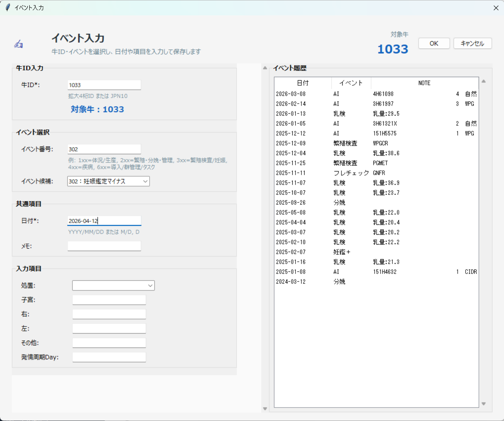Focus the 牛ID input field
Viewport: 504px width, 421px height.
[104, 85]
